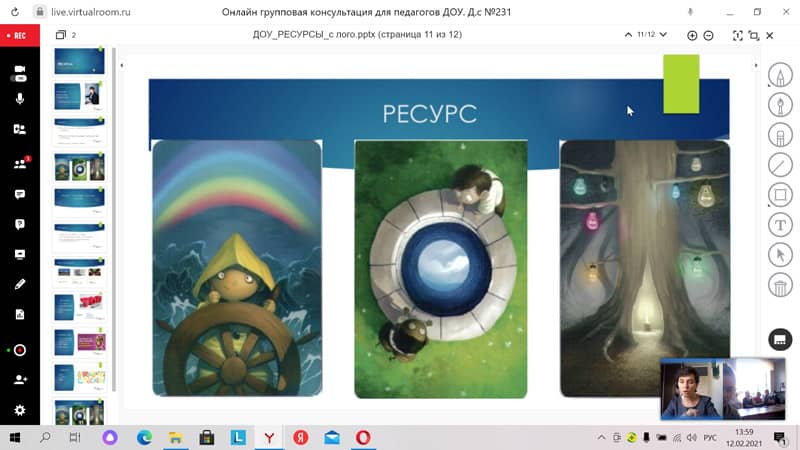Viewport: 800px width, 450px height.
Task: Collapse the thumbnail panel with left arrow
Action: click(121, 65)
